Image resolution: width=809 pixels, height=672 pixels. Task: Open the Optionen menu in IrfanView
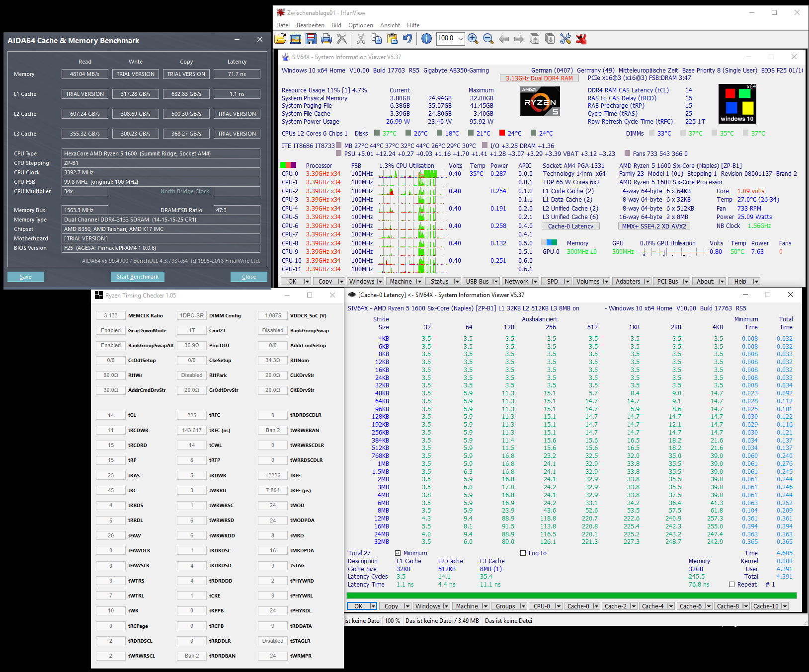click(x=361, y=25)
